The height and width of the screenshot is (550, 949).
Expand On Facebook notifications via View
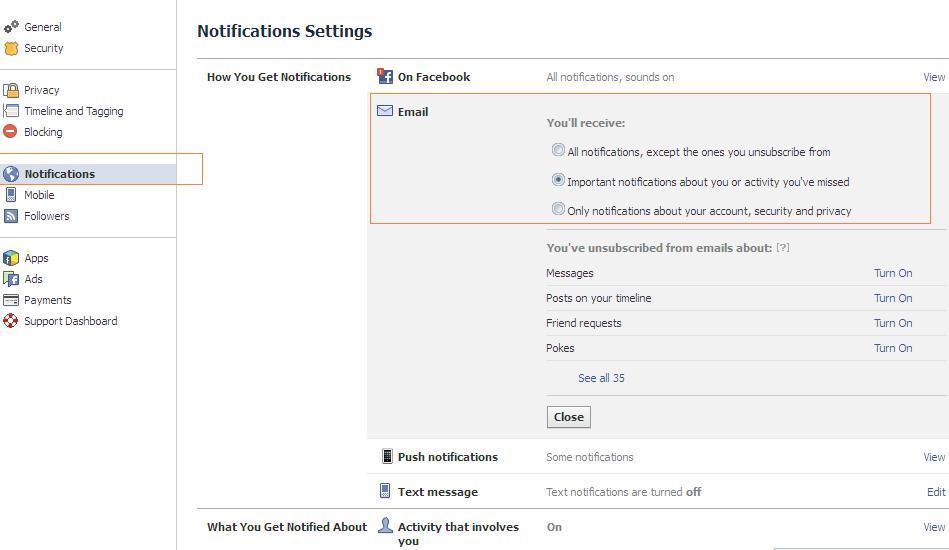[933, 77]
